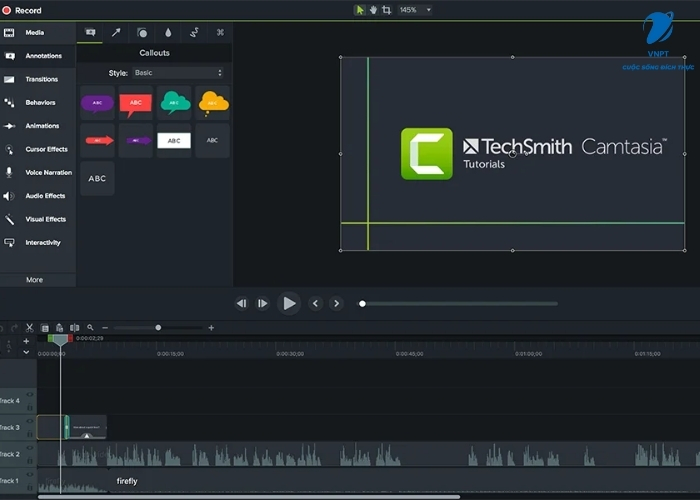The height and width of the screenshot is (500, 700).
Task: Redo the last action with redo arrow
Action: (15, 328)
